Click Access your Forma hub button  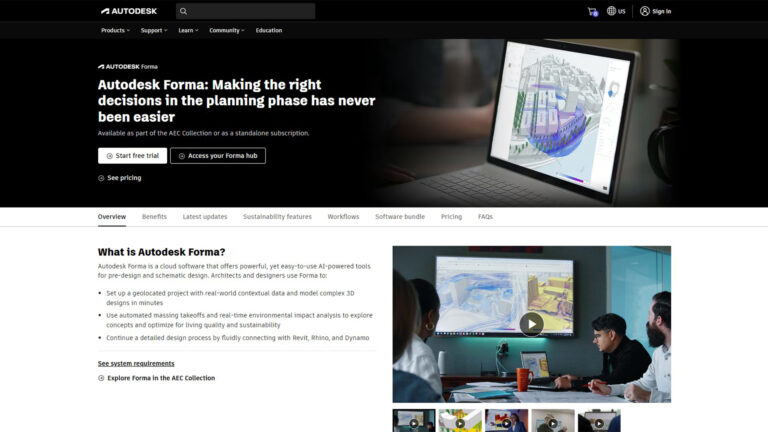coord(218,156)
